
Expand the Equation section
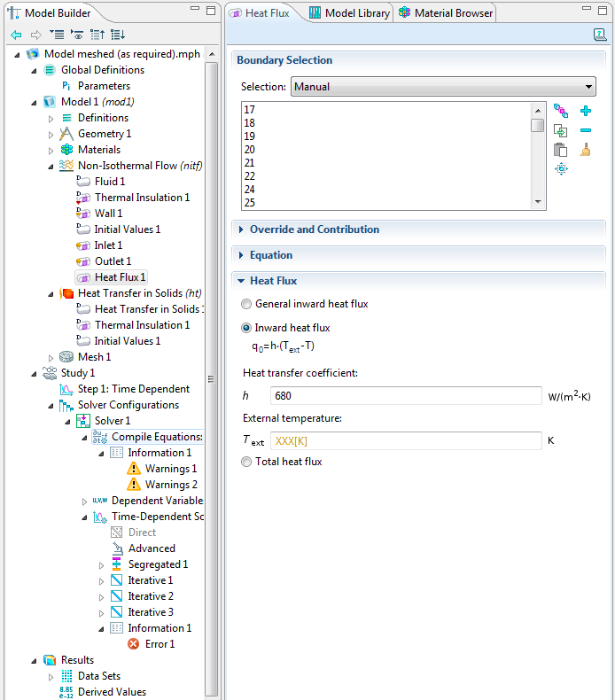(270, 255)
